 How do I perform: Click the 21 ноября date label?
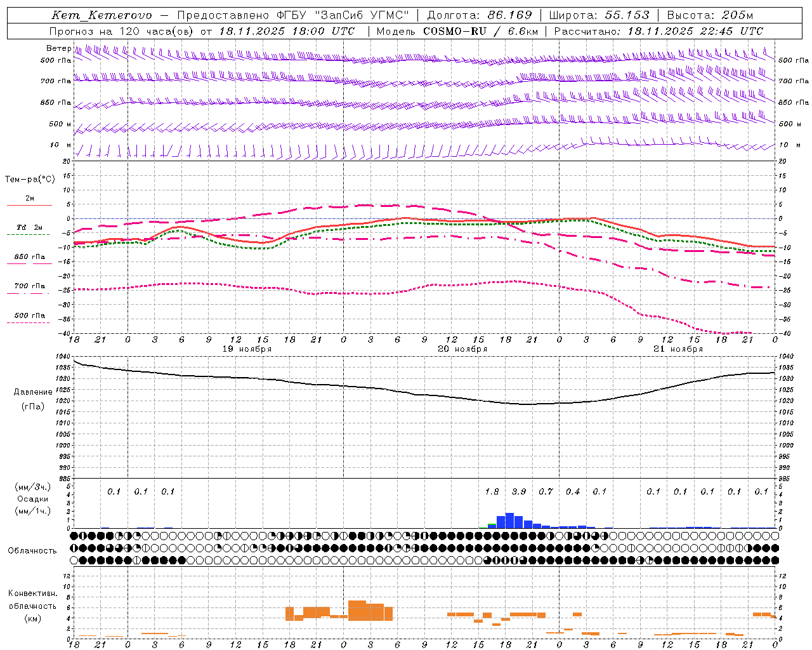[678, 349]
